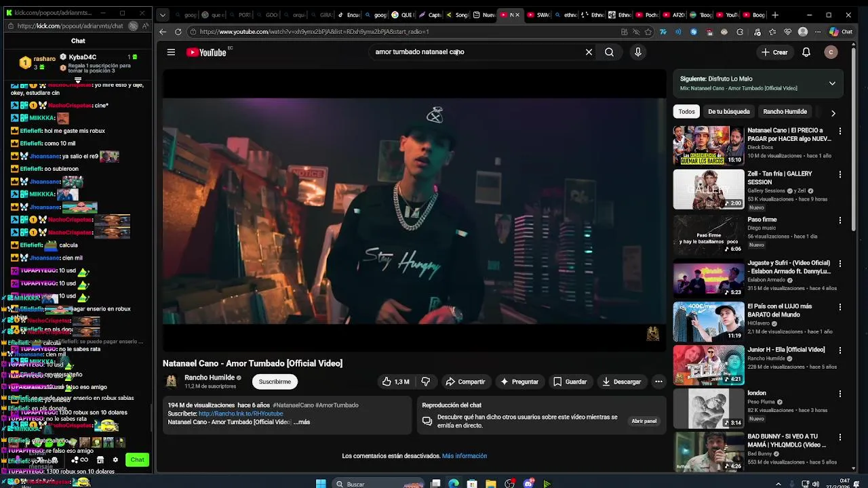The height and width of the screenshot is (488, 868).
Task: Show hidden system tray icons
Action: pos(778,484)
